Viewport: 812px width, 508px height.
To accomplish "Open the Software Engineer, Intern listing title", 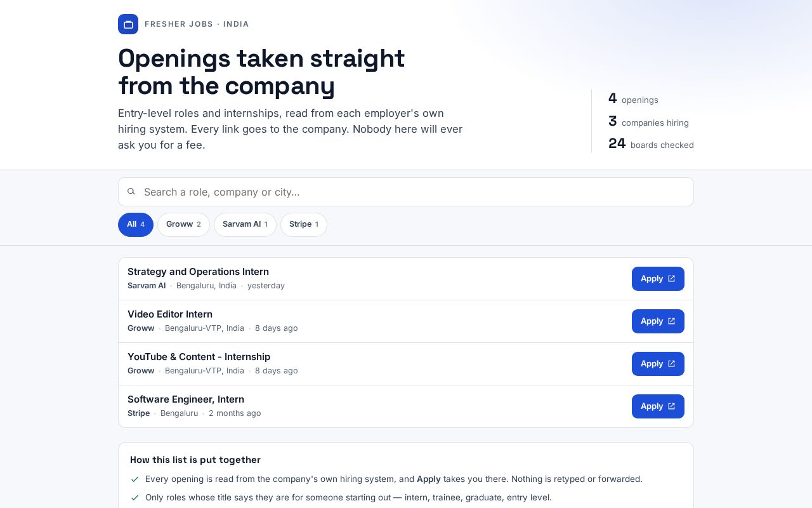I will point(186,399).
